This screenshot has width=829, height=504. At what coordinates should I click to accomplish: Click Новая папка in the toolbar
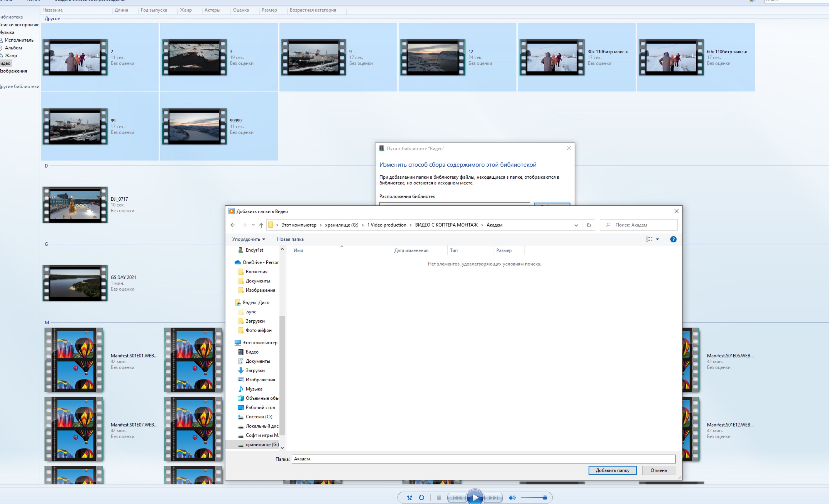pos(290,239)
